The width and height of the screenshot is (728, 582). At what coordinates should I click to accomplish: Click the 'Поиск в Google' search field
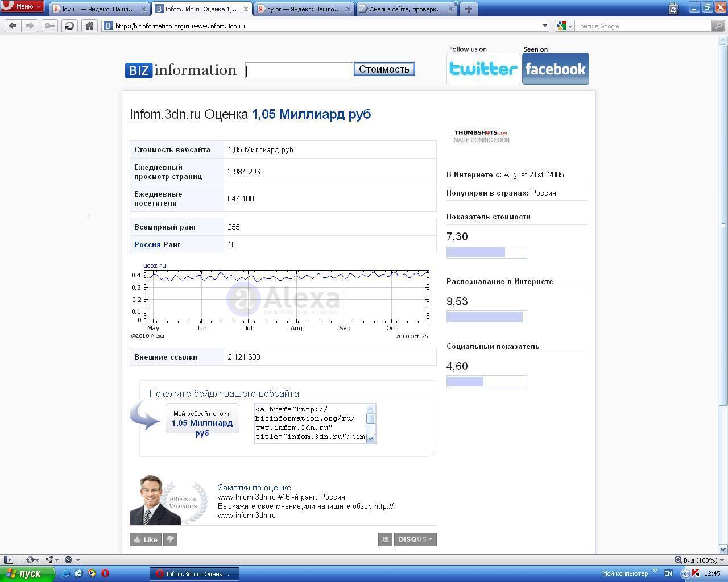(642, 26)
